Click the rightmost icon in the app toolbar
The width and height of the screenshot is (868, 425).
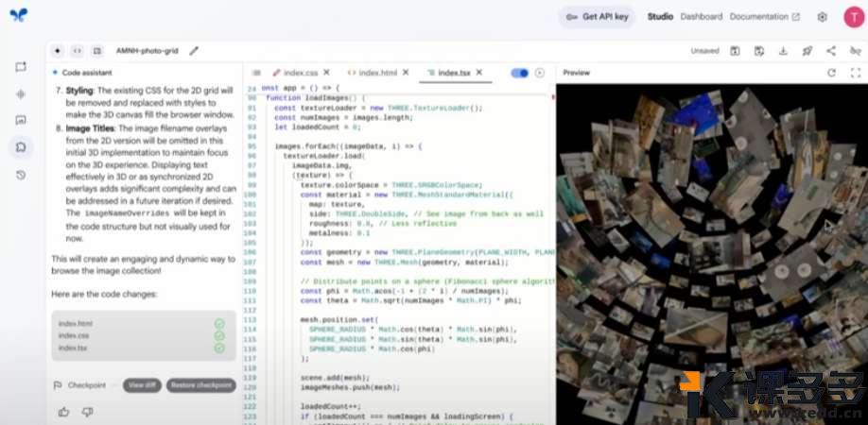point(856,51)
